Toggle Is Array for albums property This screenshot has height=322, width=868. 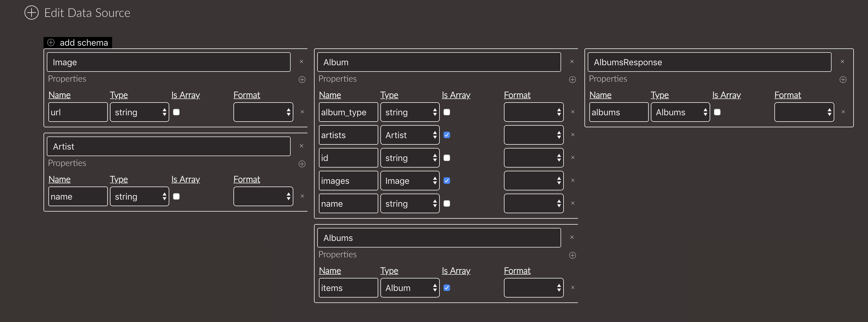pyautogui.click(x=717, y=112)
